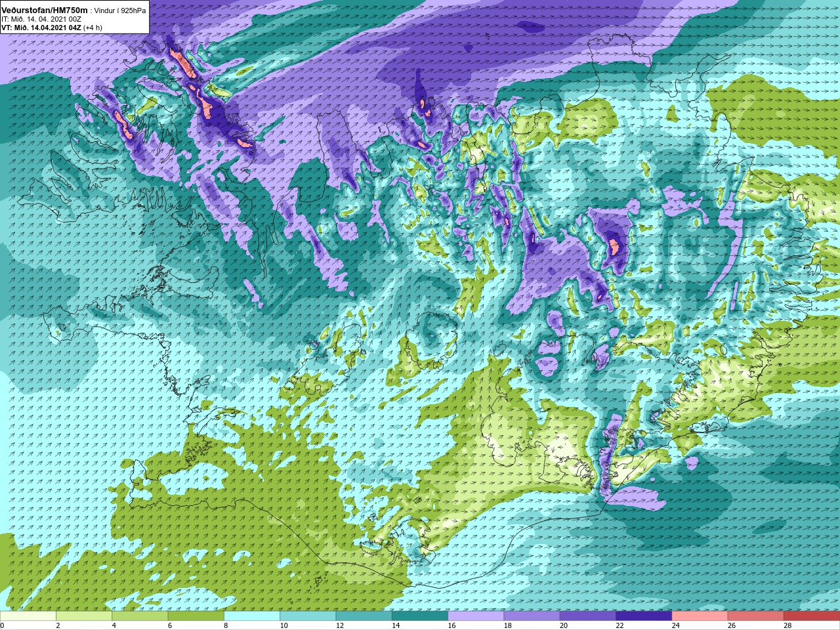840x630 pixels.
Task: Click the light pink 24–26 legend swatch
Action: pyautogui.click(x=700, y=616)
